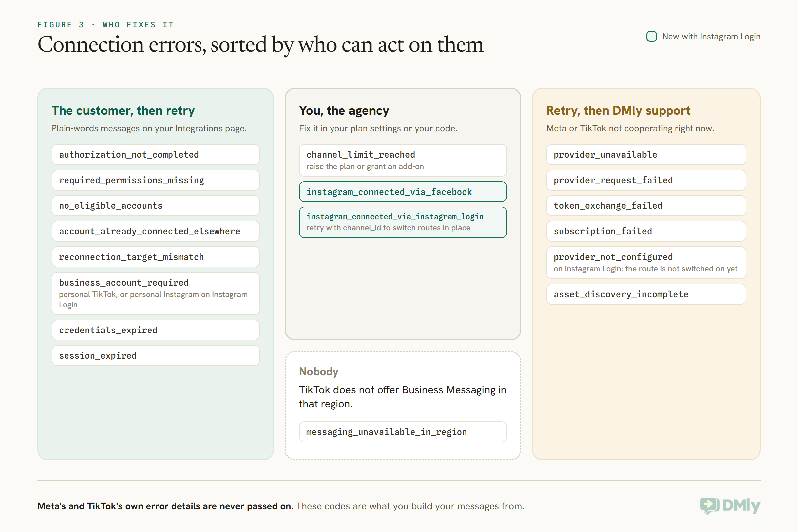This screenshot has height=532, width=798.
Task: Click the no_eligible_accounts code card
Action: 155,206
